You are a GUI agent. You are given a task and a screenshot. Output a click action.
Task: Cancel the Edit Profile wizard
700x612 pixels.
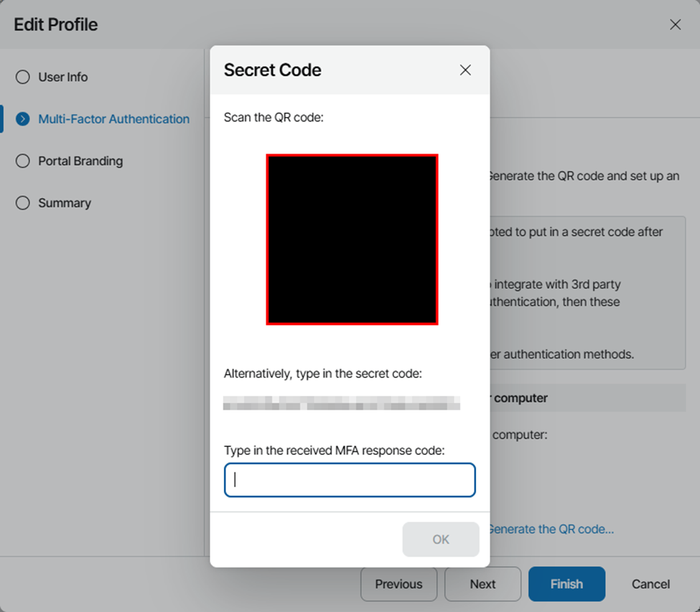pyautogui.click(x=650, y=584)
